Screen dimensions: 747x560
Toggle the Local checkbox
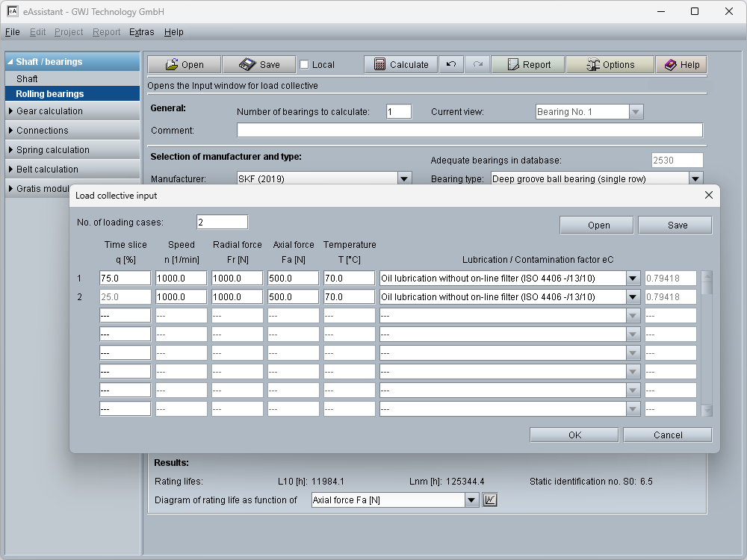coord(304,65)
